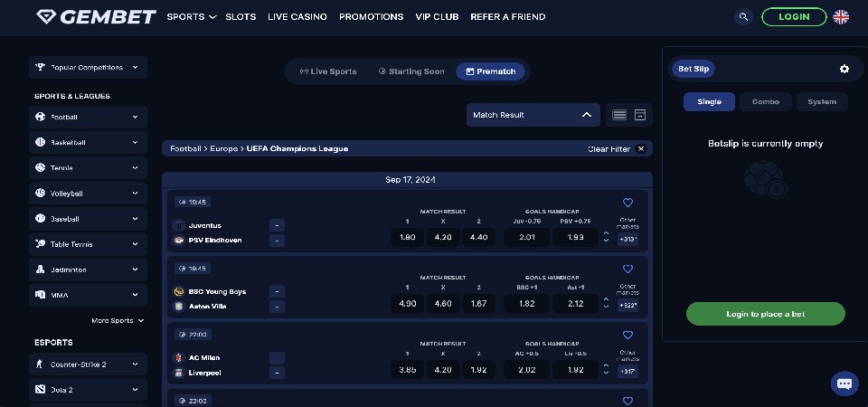Pick Juv -0.75 handicap odds 2.01
The width and height of the screenshot is (868, 407).
click(x=527, y=237)
